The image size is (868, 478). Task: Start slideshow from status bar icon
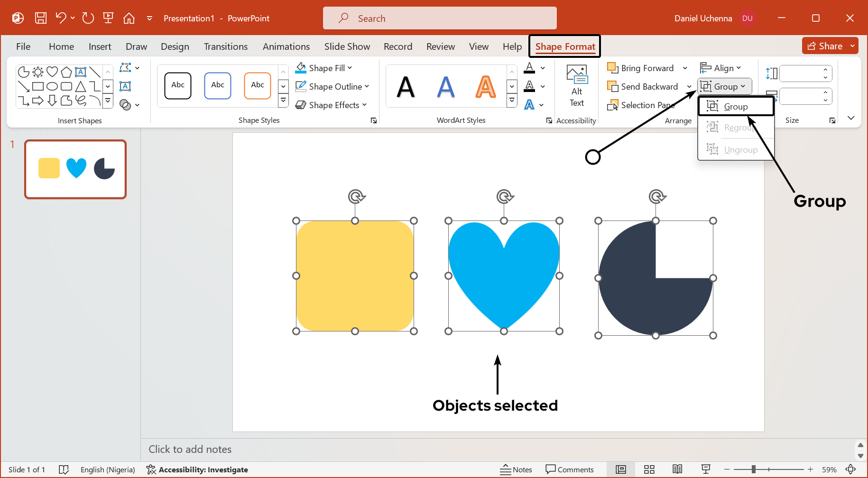706,469
